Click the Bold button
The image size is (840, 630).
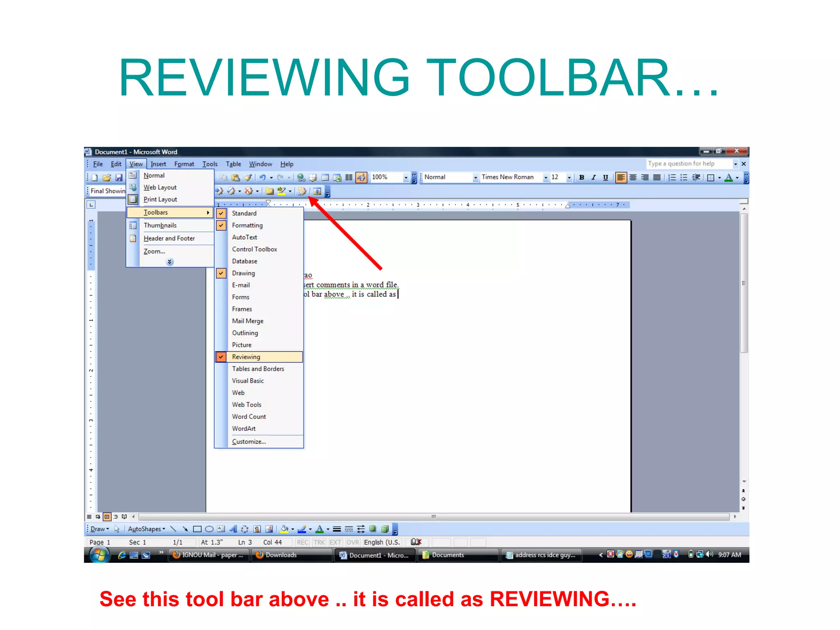pos(582,178)
